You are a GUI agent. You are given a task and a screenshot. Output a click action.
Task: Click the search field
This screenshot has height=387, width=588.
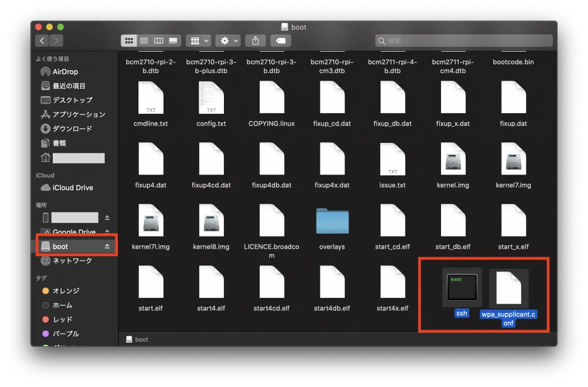point(464,41)
